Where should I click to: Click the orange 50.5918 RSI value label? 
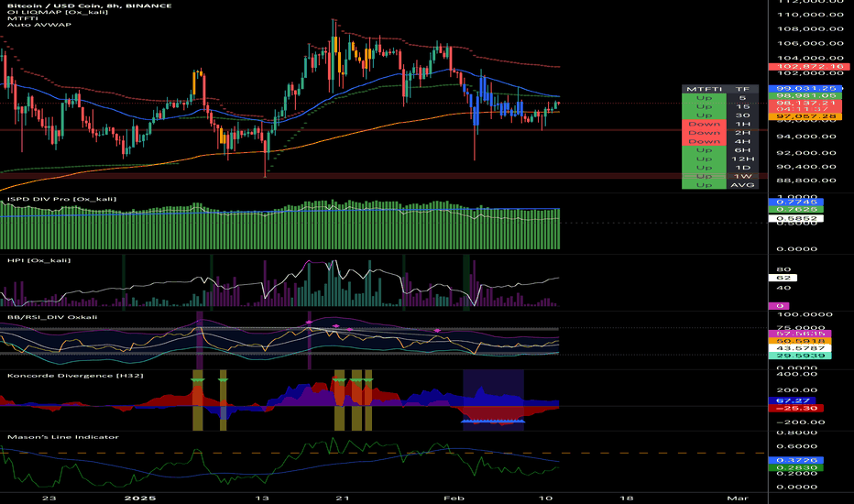[800, 341]
